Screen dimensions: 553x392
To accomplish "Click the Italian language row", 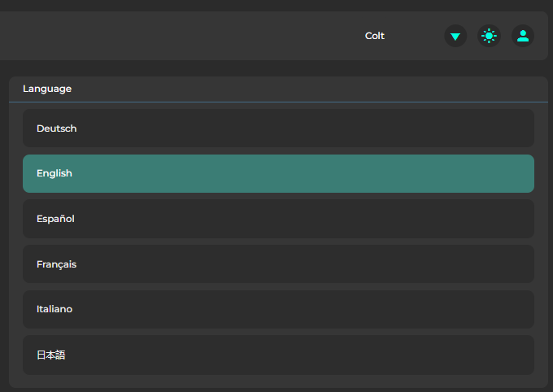I will pos(278,309).
